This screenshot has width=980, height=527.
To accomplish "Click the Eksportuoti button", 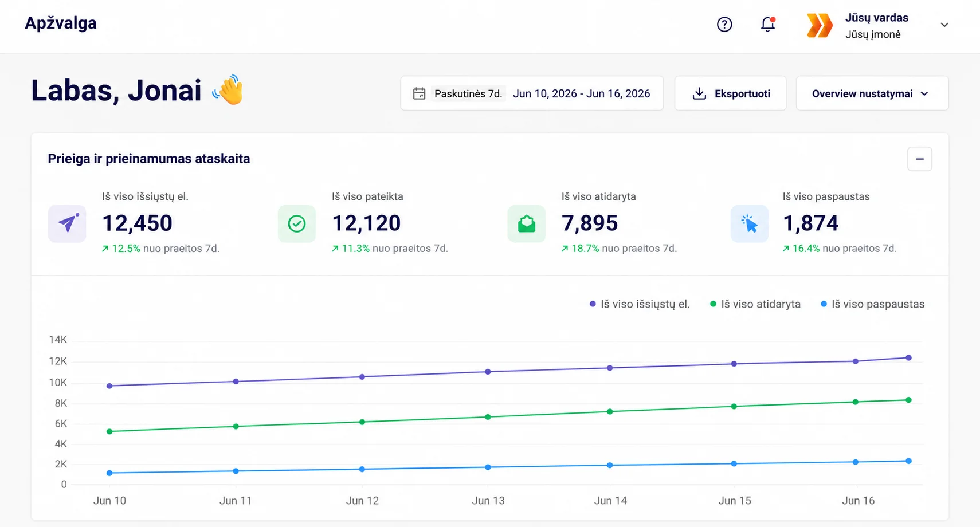I will pyautogui.click(x=730, y=93).
